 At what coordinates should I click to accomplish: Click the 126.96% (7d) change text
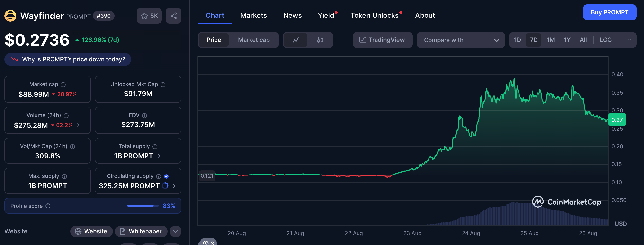[100, 40]
